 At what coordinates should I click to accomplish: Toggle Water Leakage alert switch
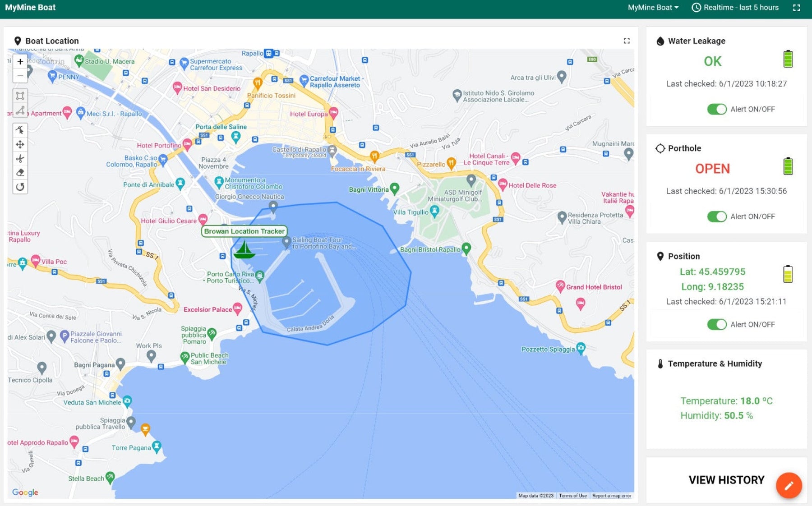[x=717, y=109]
